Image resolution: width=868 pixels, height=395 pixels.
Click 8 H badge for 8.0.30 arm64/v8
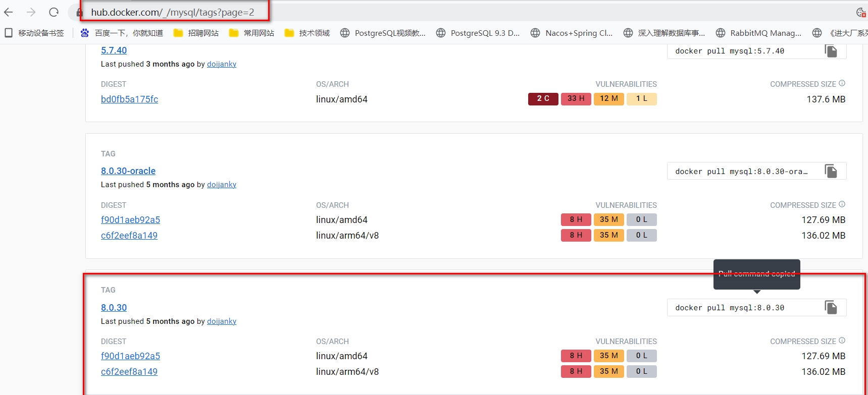click(x=576, y=371)
